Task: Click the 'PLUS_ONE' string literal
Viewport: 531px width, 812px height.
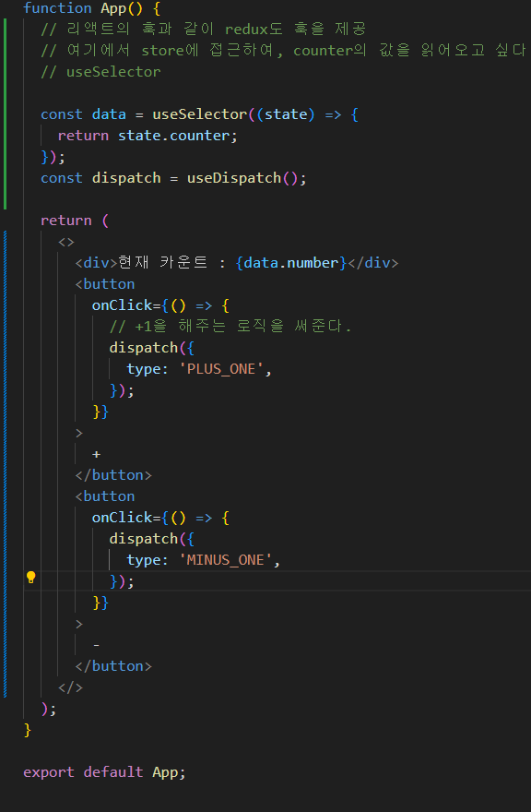Action: 221,369
